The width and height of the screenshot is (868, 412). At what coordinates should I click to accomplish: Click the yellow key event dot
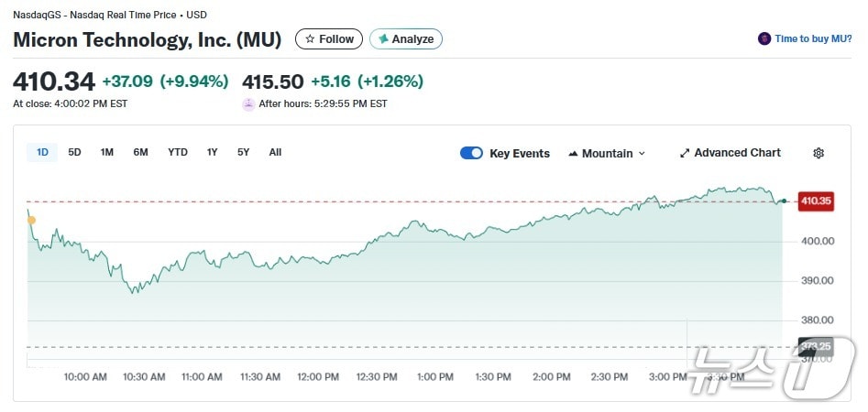tap(32, 220)
